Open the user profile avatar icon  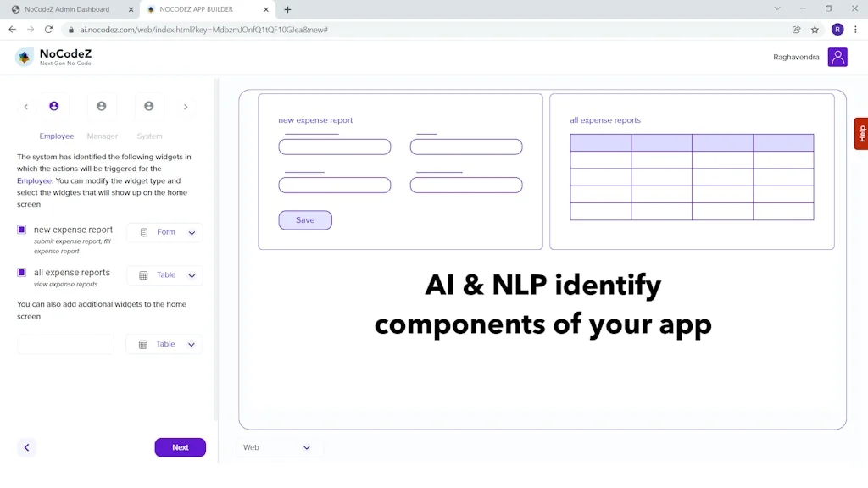pyautogui.click(x=837, y=57)
